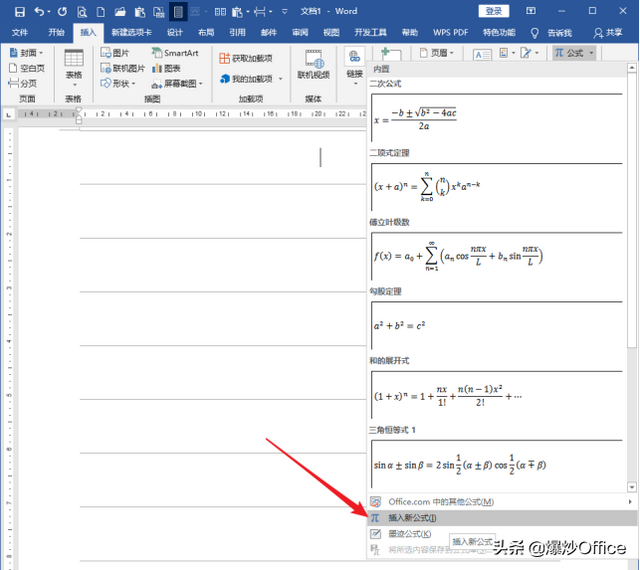Open the 页眉 header dropdown
The width and height of the screenshot is (640, 570).
click(437, 53)
